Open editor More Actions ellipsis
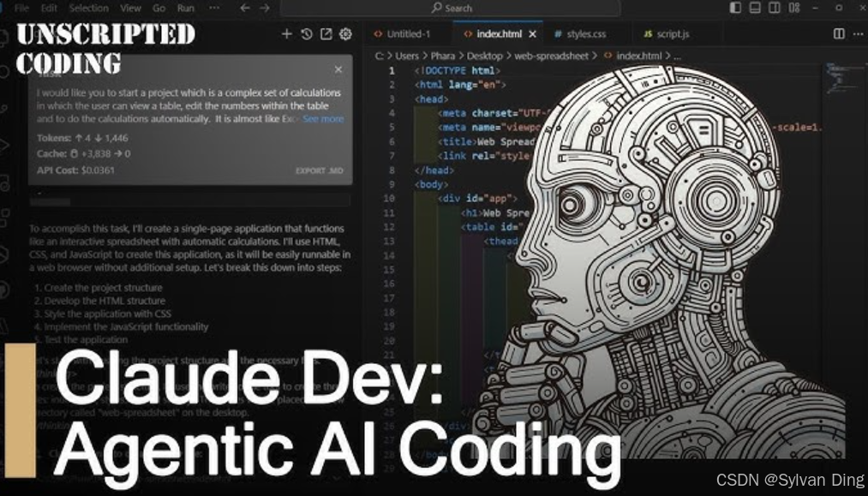 click(858, 33)
